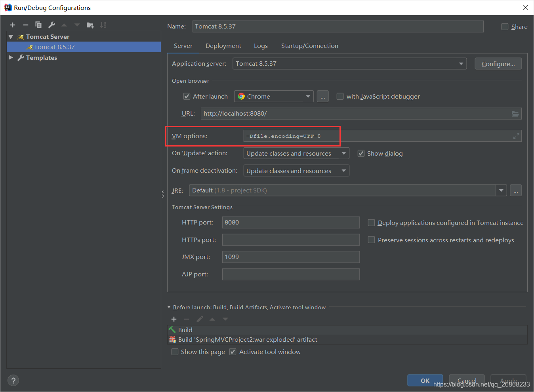Collapse the Tomcat Server tree node
Screen dimensions: 534x392
[x=11, y=37]
